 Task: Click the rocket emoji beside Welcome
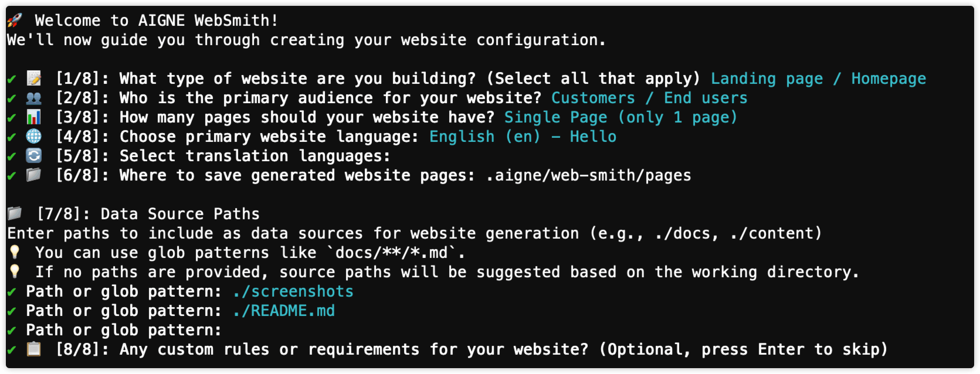click(14, 21)
